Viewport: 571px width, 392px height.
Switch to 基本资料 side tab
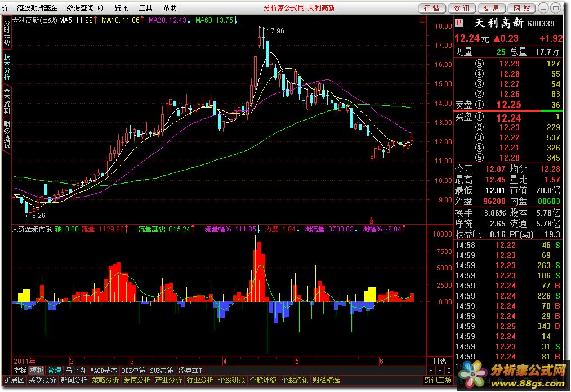pyautogui.click(x=7, y=101)
